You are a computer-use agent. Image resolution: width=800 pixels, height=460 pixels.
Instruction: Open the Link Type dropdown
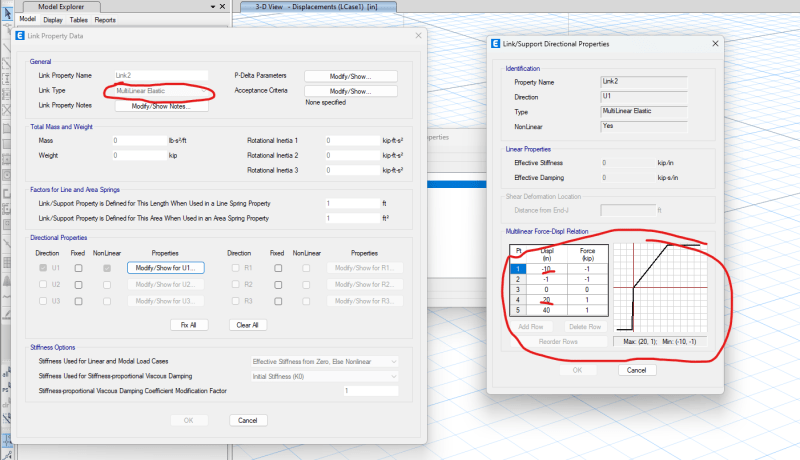(x=161, y=91)
